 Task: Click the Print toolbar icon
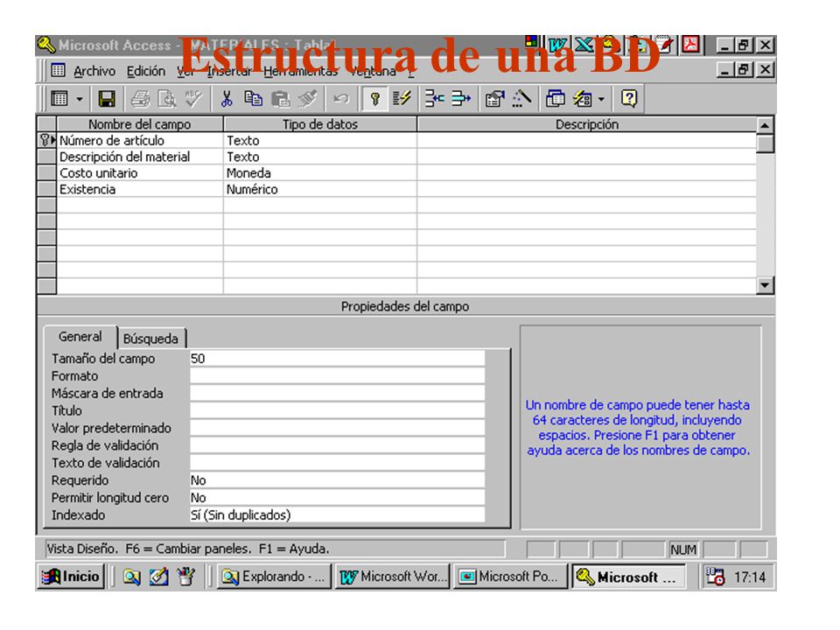140,99
